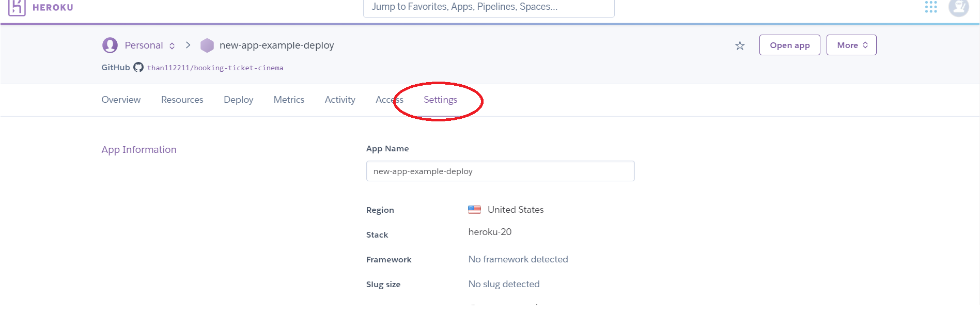Click the Open app button
This screenshot has height=313, width=980.
click(x=789, y=45)
